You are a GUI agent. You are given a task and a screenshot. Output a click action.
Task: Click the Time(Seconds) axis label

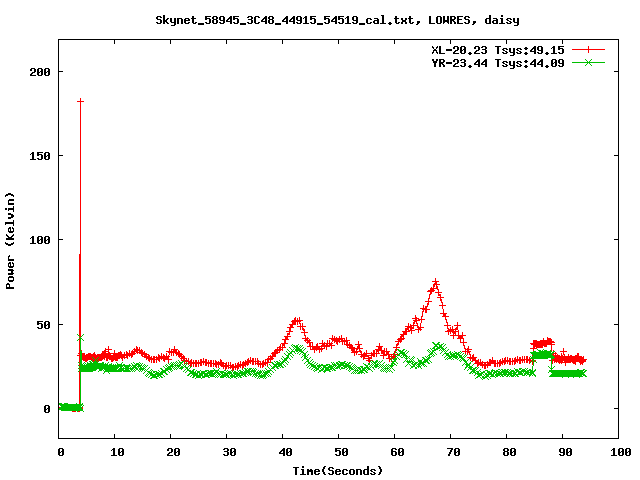click(338, 471)
